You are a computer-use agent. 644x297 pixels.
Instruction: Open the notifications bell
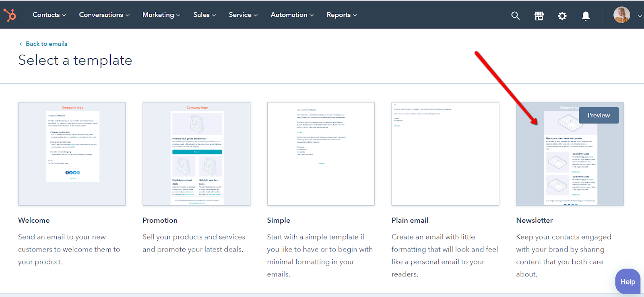(x=586, y=16)
